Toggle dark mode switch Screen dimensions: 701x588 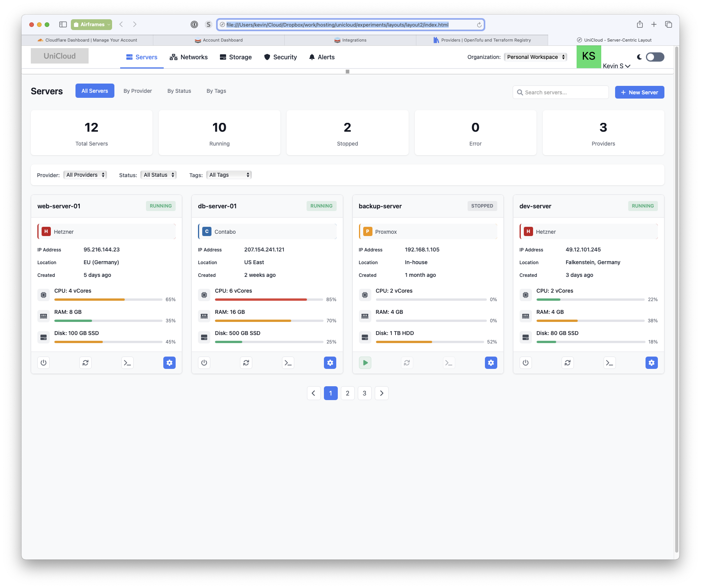pyautogui.click(x=655, y=57)
